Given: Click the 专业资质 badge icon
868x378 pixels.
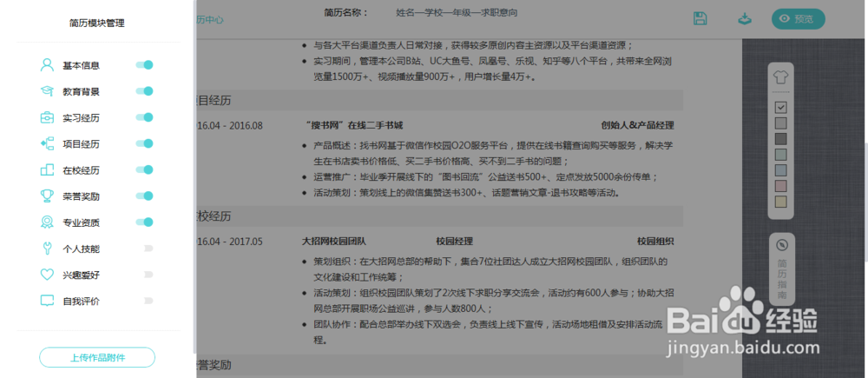Looking at the screenshot, I should point(47,222).
